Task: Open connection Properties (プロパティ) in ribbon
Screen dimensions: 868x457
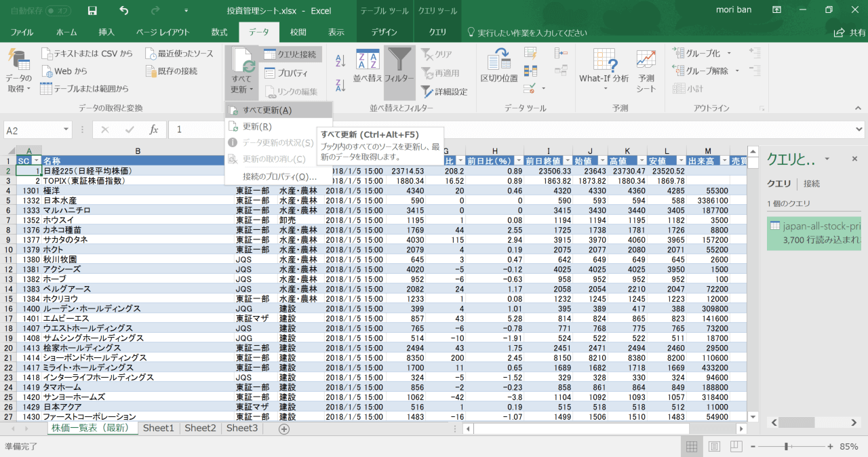Action: point(285,73)
